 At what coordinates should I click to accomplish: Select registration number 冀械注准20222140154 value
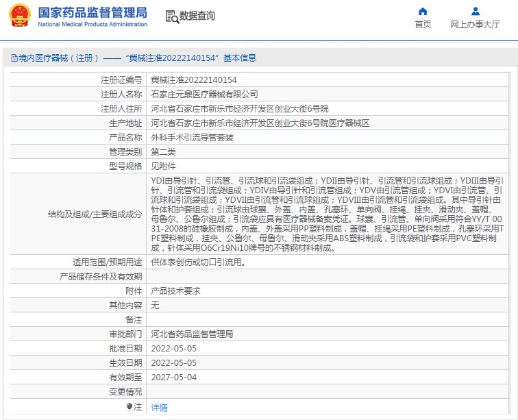pyautogui.click(x=194, y=80)
